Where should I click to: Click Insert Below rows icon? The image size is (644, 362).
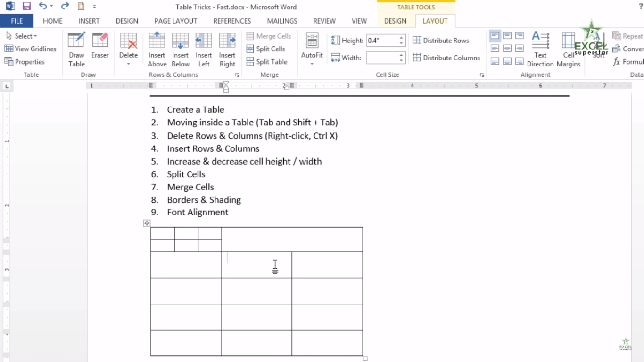point(180,50)
